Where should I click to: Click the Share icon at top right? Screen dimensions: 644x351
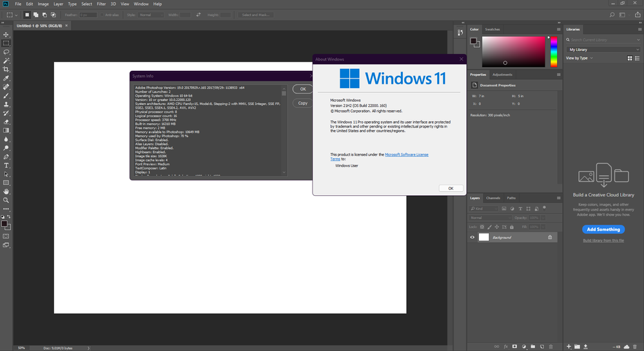click(638, 15)
